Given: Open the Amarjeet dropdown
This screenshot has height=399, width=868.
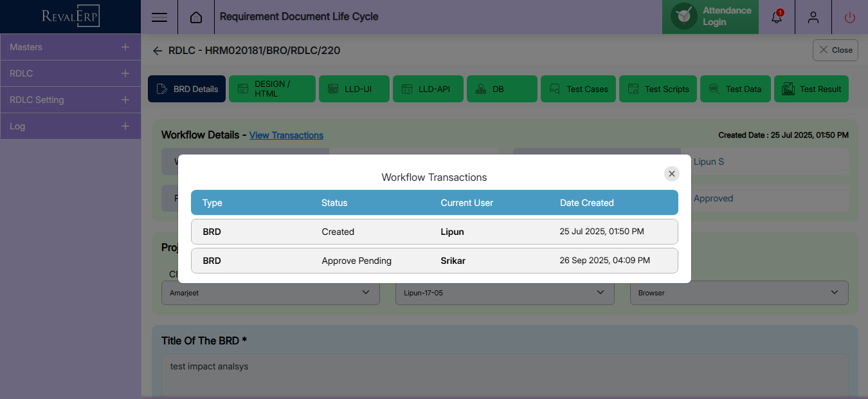Looking at the screenshot, I should pyautogui.click(x=270, y=293).
